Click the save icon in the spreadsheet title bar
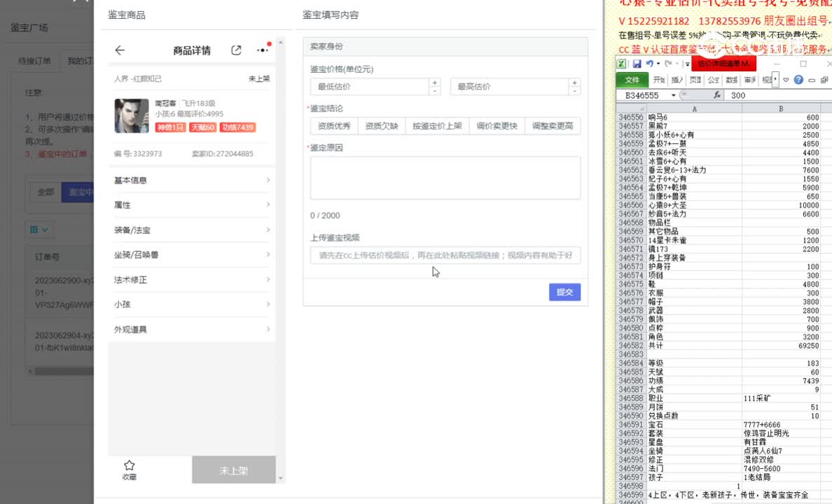Screen dimensions: 832x504 (638, 63)
